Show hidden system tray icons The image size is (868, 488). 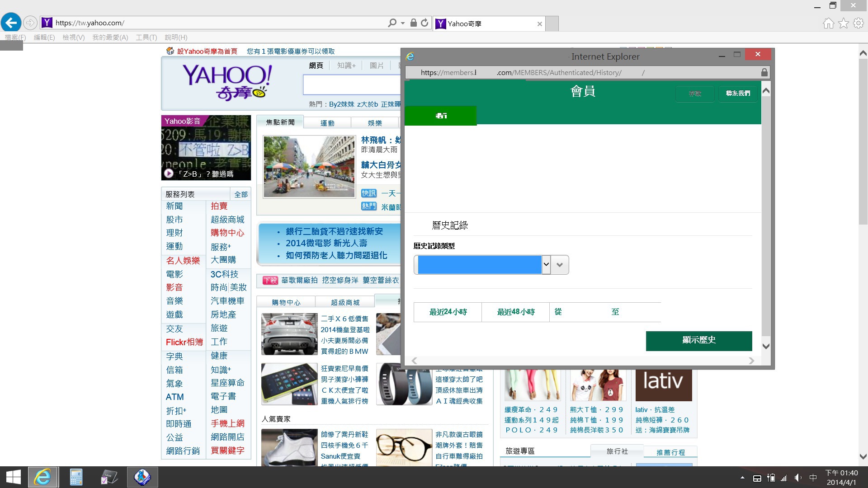pyautogui.click(x=742, y=478)
